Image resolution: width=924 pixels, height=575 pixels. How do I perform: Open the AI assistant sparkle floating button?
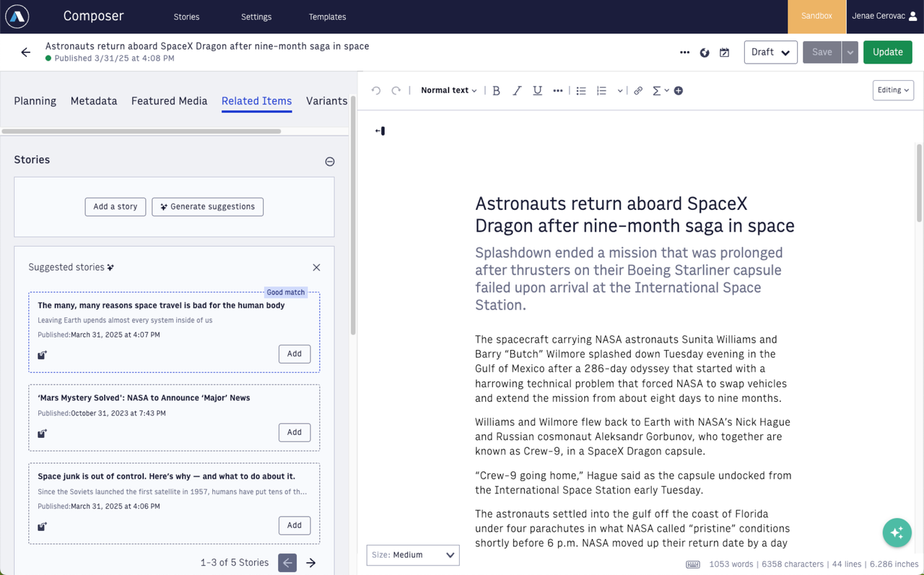(x=897, y=532)
